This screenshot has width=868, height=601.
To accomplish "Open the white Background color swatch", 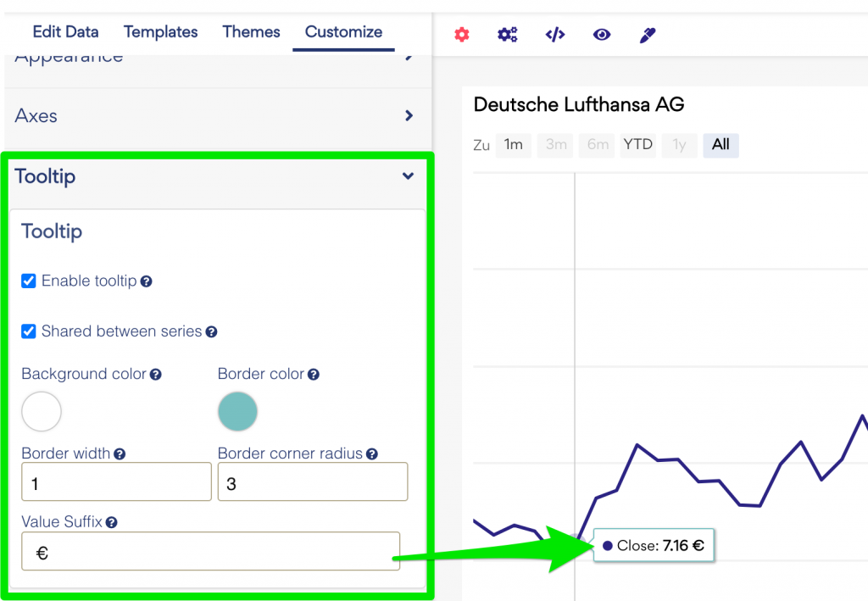I will [x=42, y=412].
